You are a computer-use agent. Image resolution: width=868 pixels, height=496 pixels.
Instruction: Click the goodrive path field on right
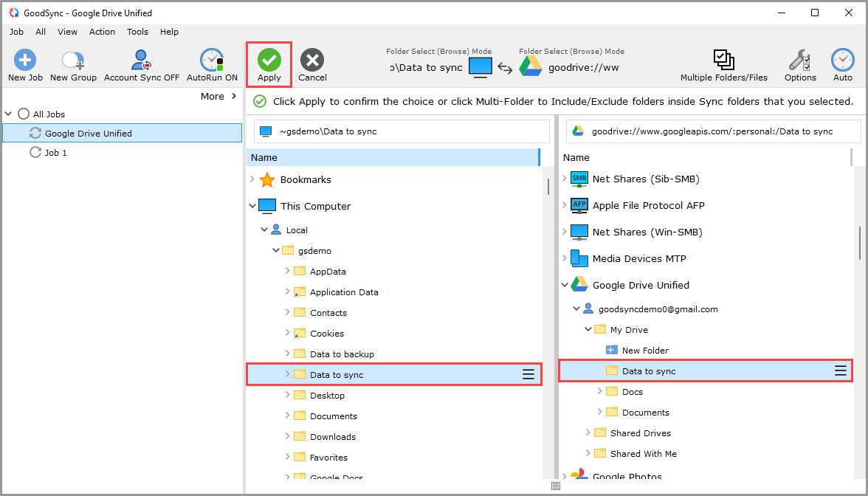coord(713,131)
